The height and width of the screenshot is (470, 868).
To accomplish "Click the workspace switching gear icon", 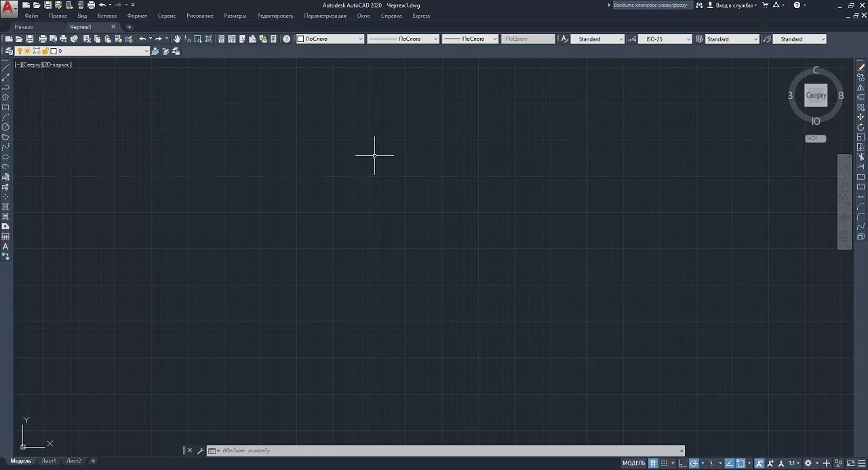I will (808, 463).
